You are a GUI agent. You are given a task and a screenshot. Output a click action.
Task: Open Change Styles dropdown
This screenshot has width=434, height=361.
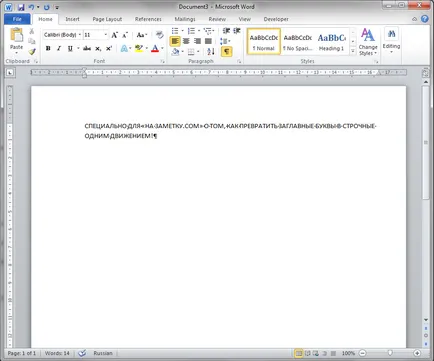click(x=368, y=42)
